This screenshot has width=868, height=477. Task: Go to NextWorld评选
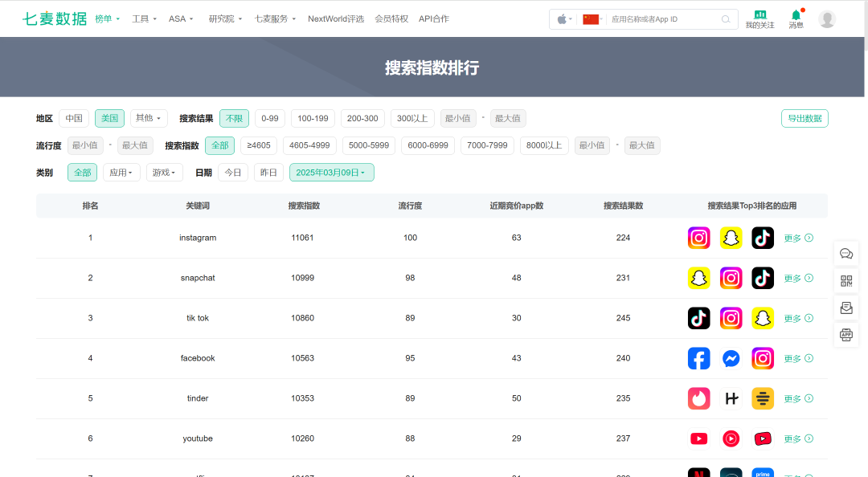point(336,18)
